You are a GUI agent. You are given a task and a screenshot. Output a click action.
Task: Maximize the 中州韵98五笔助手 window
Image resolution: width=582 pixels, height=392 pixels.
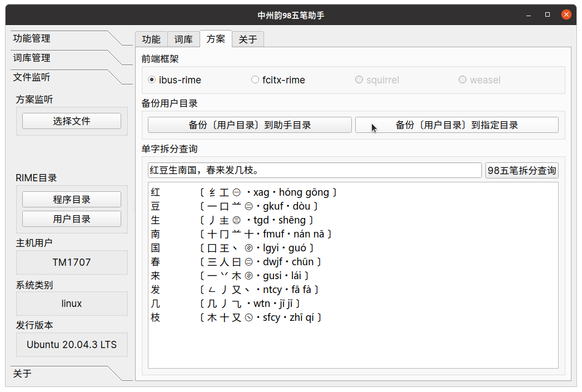click(548, 14)
